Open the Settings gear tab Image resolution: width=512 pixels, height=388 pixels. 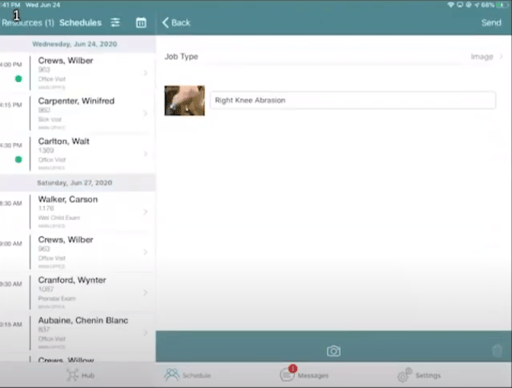point(419,375)
